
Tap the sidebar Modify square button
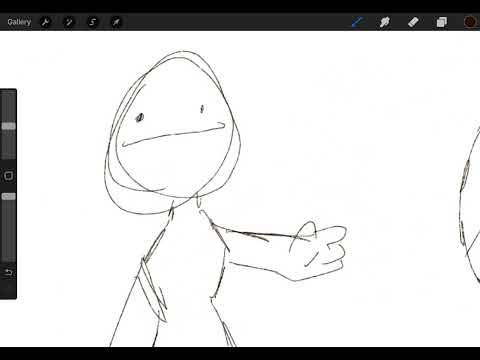9,176
